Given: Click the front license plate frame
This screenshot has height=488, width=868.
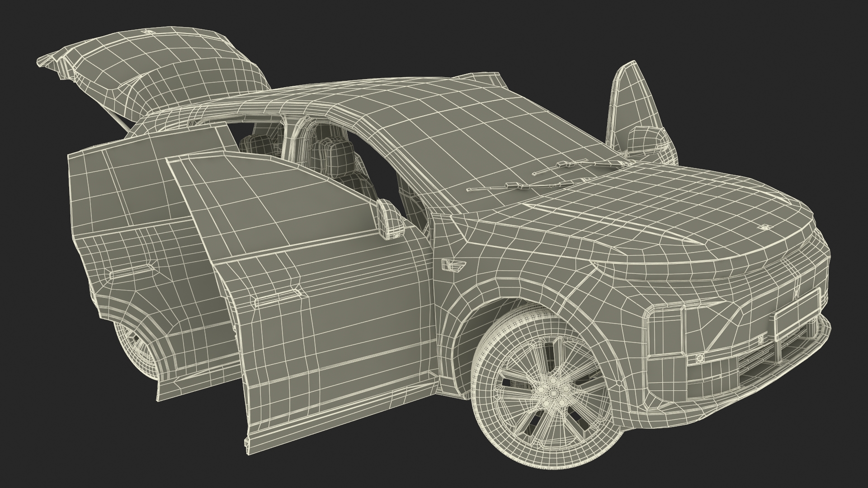Looking at the screenshot, I should coord(798,315).
